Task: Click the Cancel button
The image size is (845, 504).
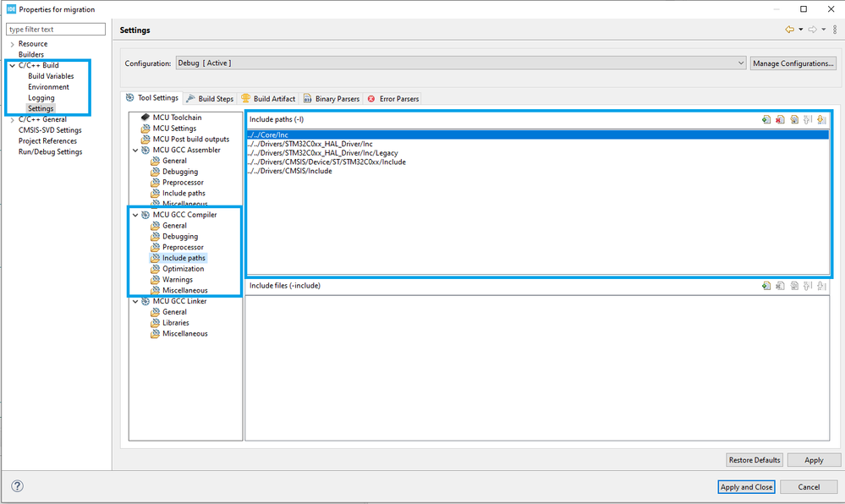Action: [809, 487]
